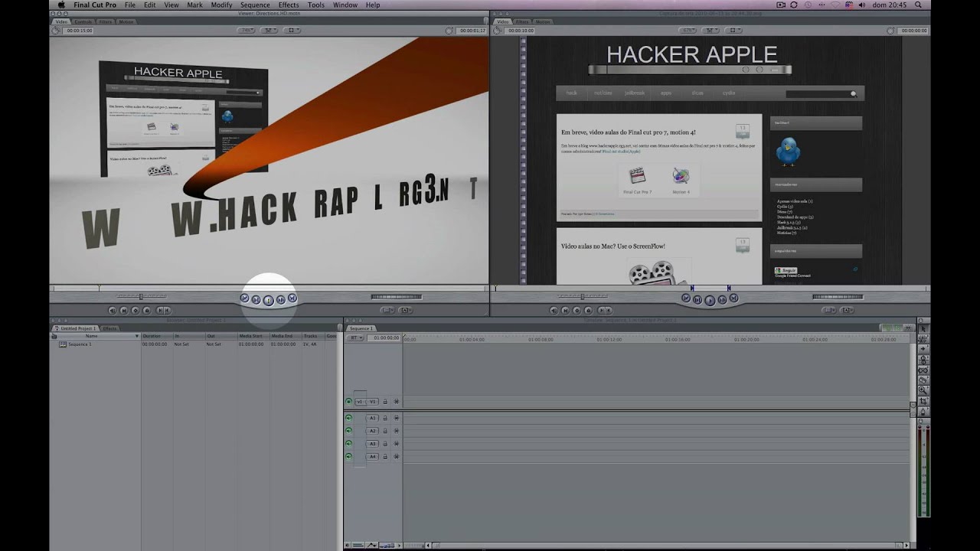Viewport: 980px width, 551px height.
Task: Click Viewer Mark Out button
Action: (167, 310)
